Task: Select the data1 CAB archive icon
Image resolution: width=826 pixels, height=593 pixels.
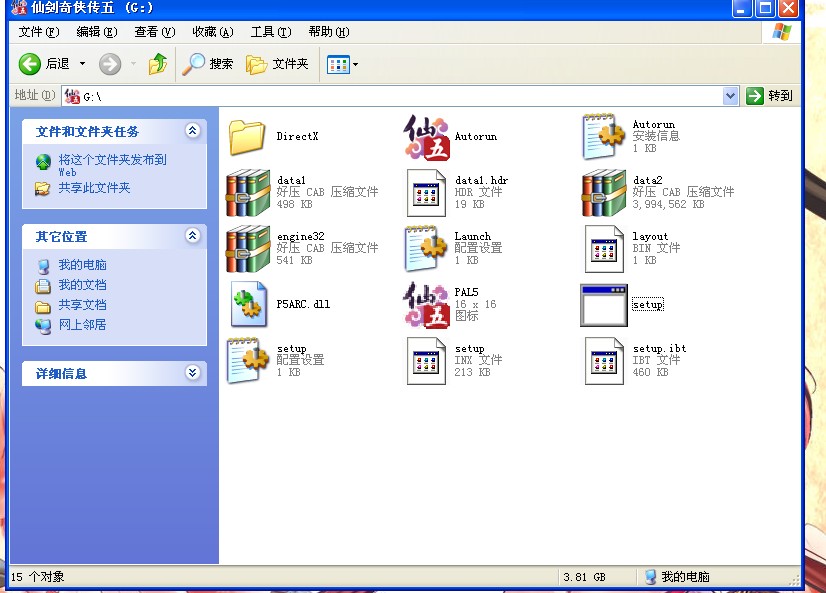Action: pos(248,193)
